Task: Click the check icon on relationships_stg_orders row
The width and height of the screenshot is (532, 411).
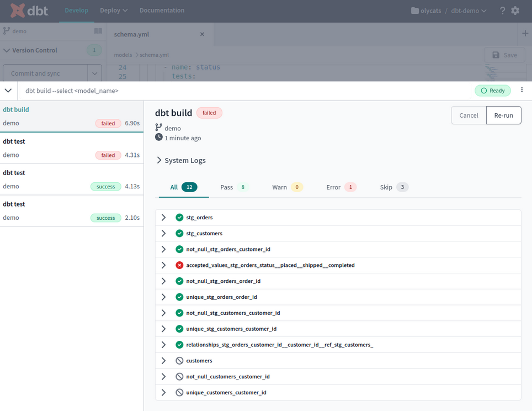Action: 179,345
